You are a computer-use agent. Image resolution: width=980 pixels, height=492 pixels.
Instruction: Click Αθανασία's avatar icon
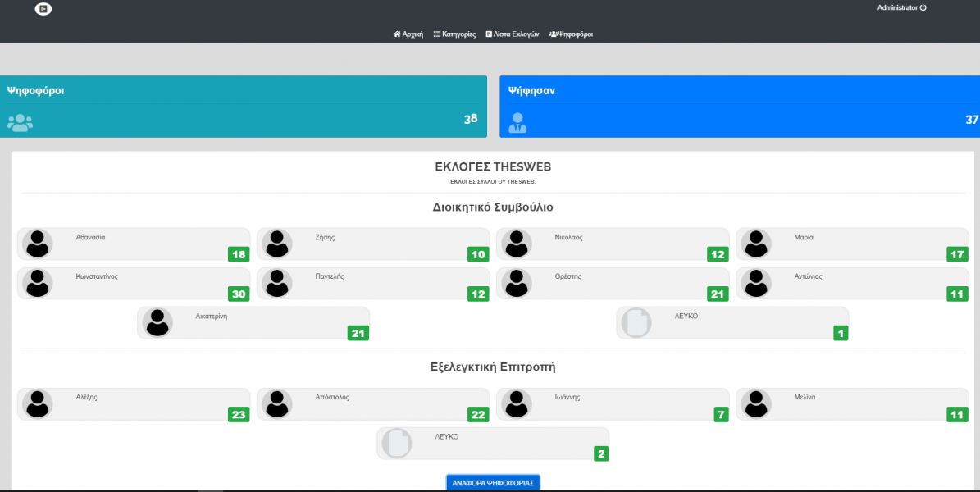click(35, 244)
